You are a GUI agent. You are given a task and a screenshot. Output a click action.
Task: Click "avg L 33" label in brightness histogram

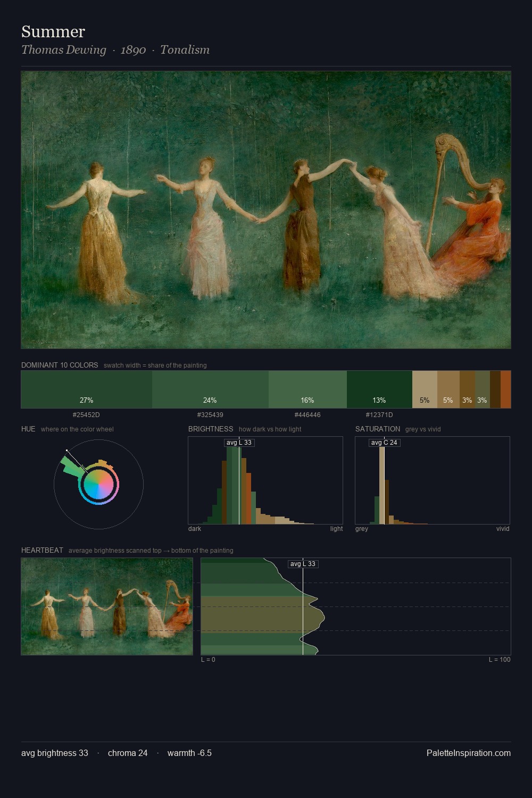tap(239, 443)
